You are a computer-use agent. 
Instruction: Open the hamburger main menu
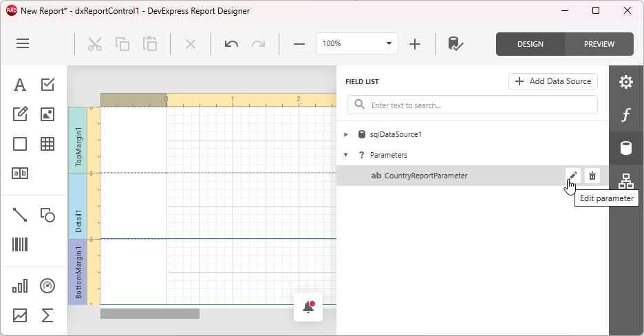pyautogui.click(x=23, y=43)
